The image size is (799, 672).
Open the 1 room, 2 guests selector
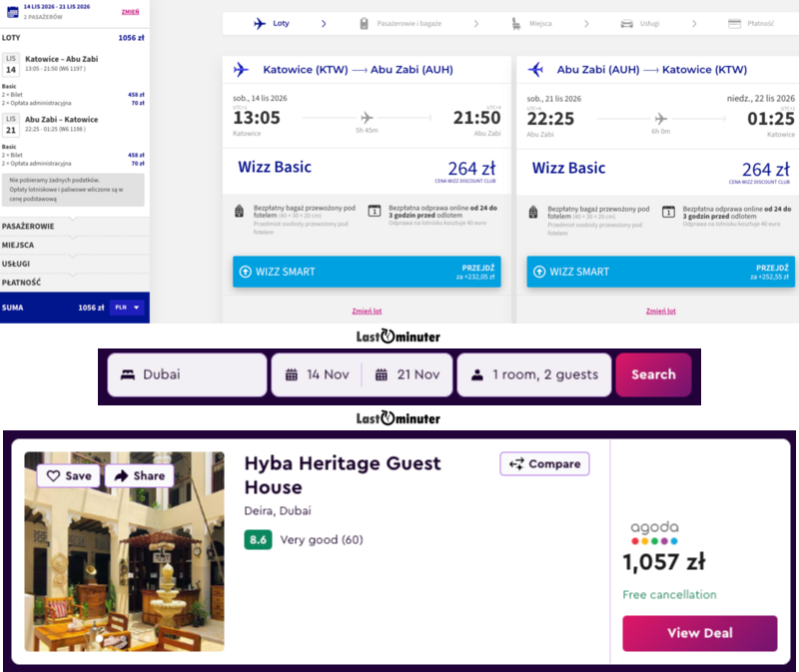534,374
